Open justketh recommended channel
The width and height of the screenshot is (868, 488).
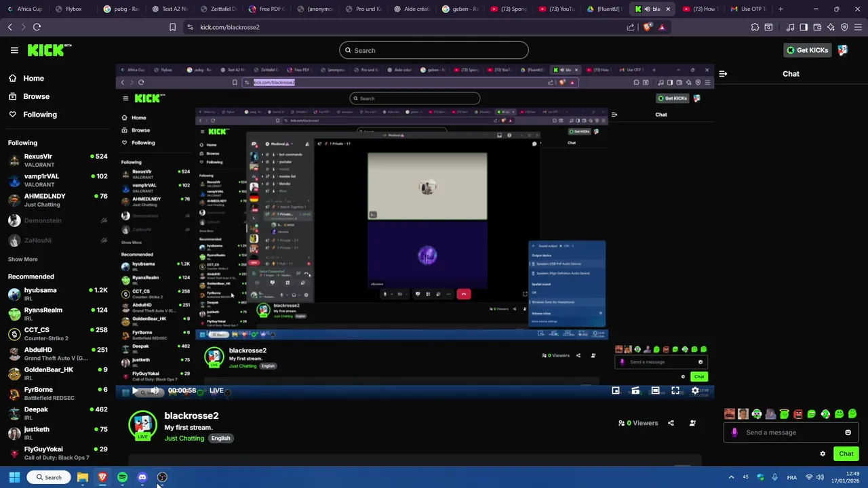(58, 433)
